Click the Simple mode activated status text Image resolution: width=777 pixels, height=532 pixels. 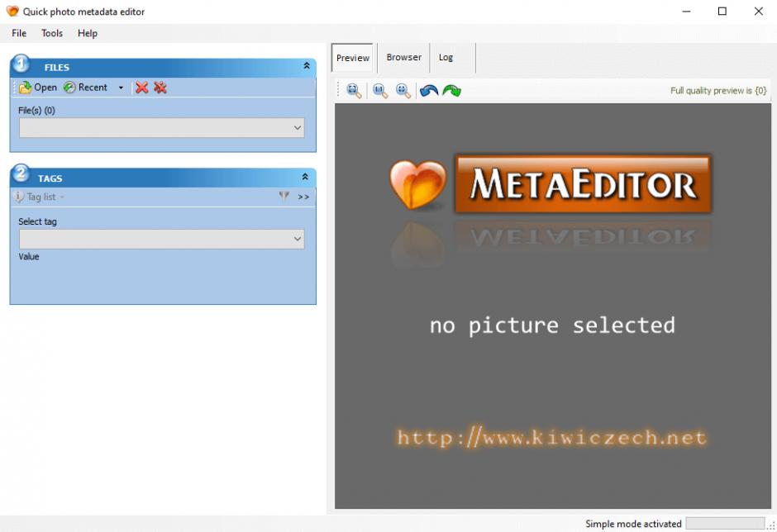click(x=633, y=524)
